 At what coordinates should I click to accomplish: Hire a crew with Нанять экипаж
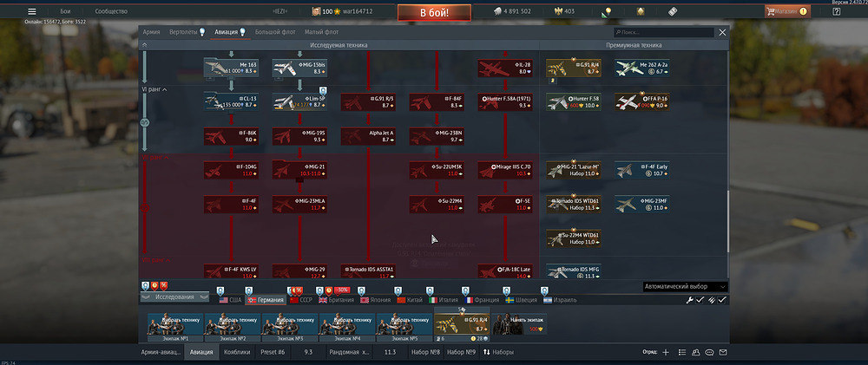519,324
